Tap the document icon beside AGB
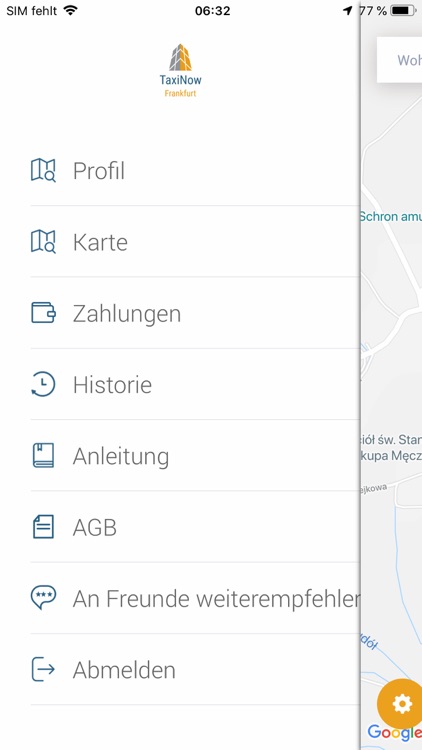This screenshot has height=750, width=422. click(x=43, y=527)
